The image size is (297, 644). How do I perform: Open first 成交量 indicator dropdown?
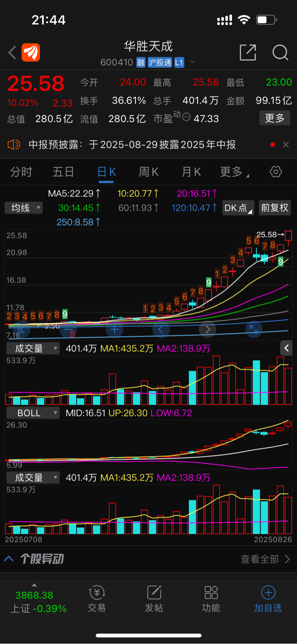[x=33, y=349]
